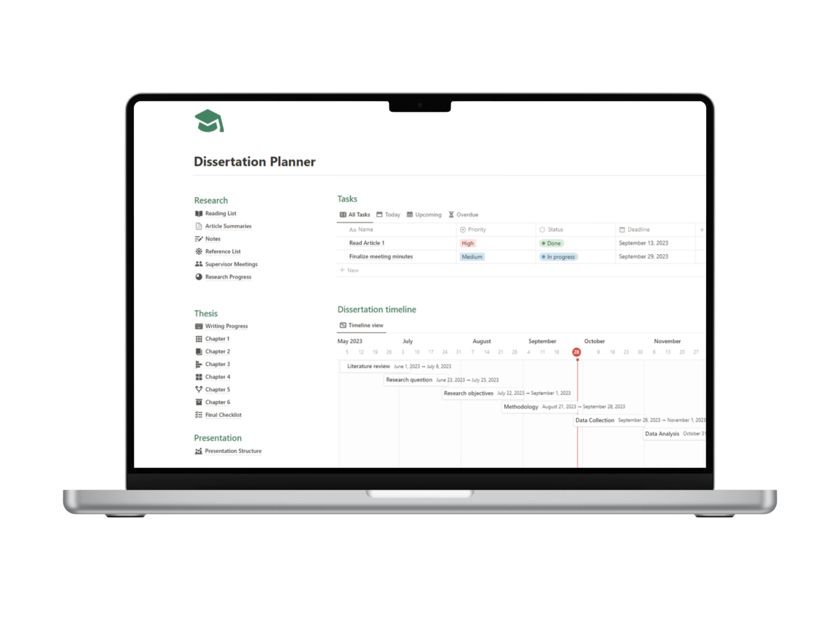Click Add New task button
Viewport: 840px width, 630px height.
pos(348,270)
